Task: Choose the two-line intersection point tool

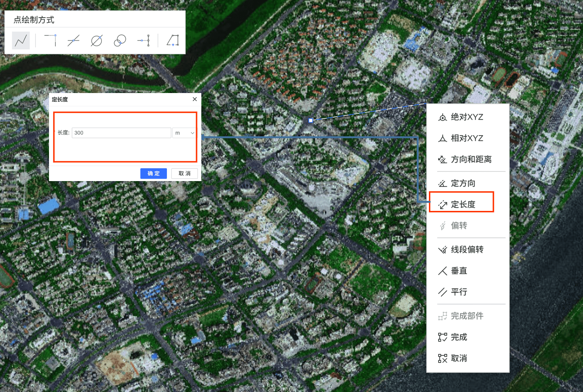Action: (73, 40)
